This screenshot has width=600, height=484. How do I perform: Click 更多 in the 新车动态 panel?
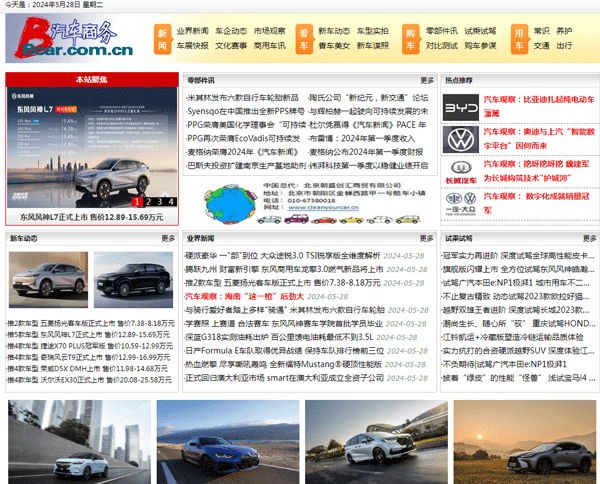pyautogui.click(x=168, y=238)
